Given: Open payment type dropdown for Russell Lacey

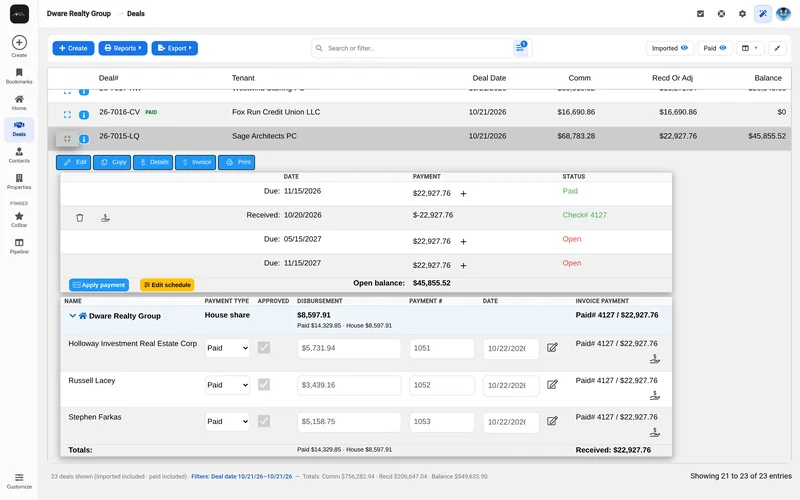Looking at the screenshot, I should [228, 385].
